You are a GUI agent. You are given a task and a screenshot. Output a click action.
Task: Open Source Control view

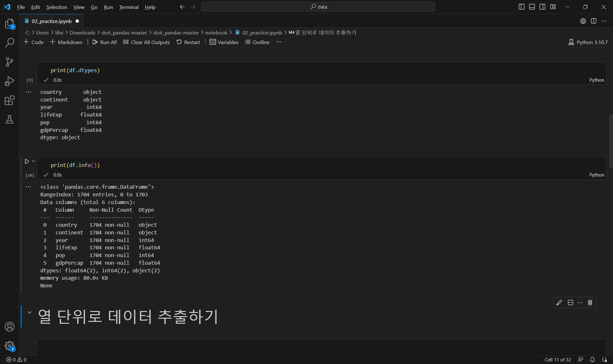(10, 62)
